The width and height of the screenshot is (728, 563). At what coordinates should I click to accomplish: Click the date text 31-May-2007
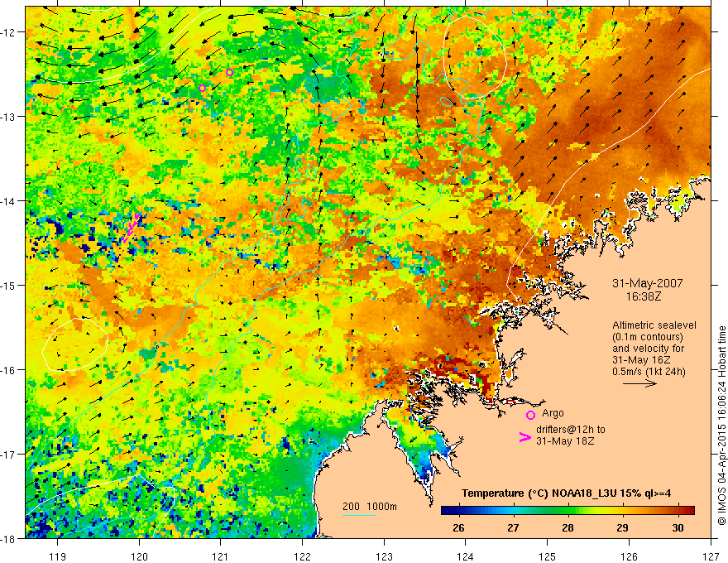[x=647, y=283]
